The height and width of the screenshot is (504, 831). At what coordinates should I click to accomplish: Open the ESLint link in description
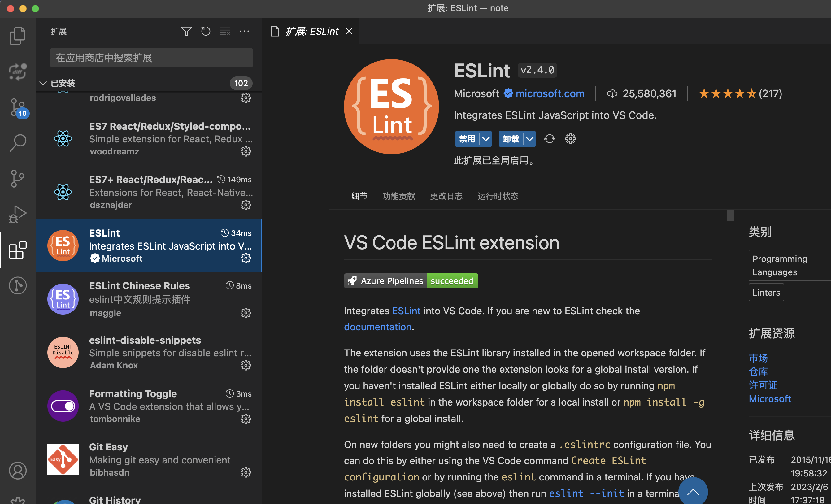click(x=406, y=311)
